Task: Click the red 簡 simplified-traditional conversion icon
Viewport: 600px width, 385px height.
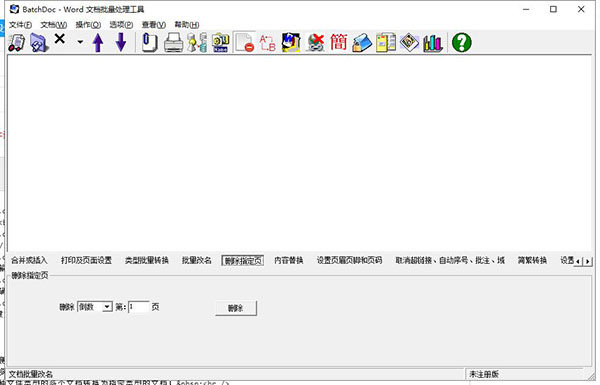Action: [x=339, y=42]
